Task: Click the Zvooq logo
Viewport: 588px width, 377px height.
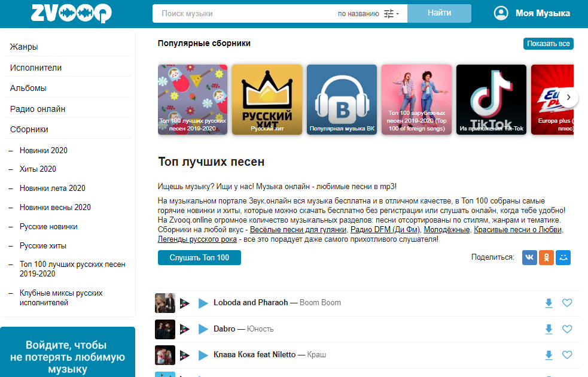Action: (71, 14)
